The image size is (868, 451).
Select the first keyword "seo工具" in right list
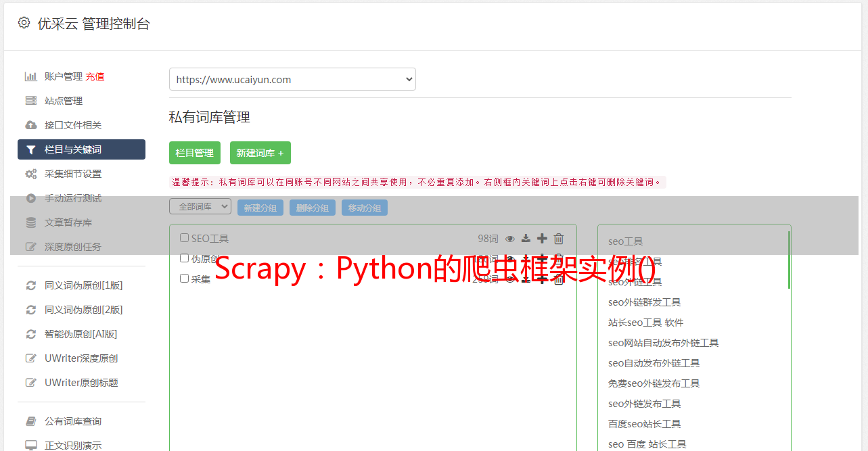tap(625, 241)
